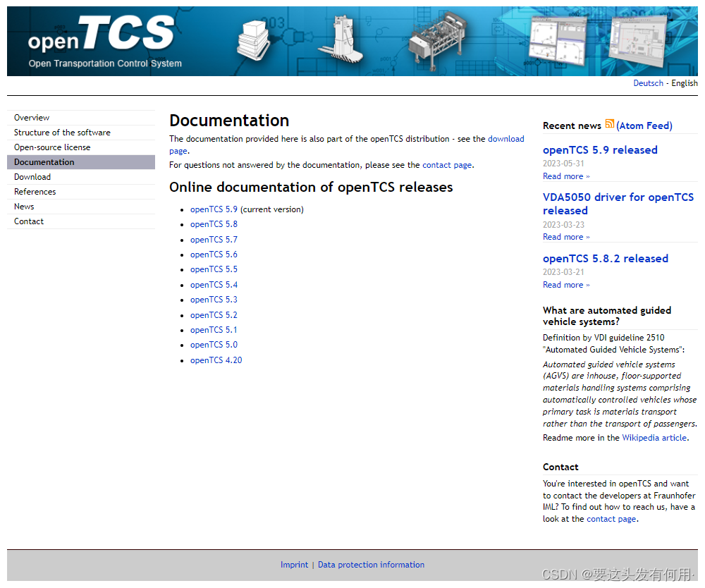The height and width of the screenshot is (588, 705).
Task: Click the forklift vehicle image in banner
Action: [x=341, y=39]
